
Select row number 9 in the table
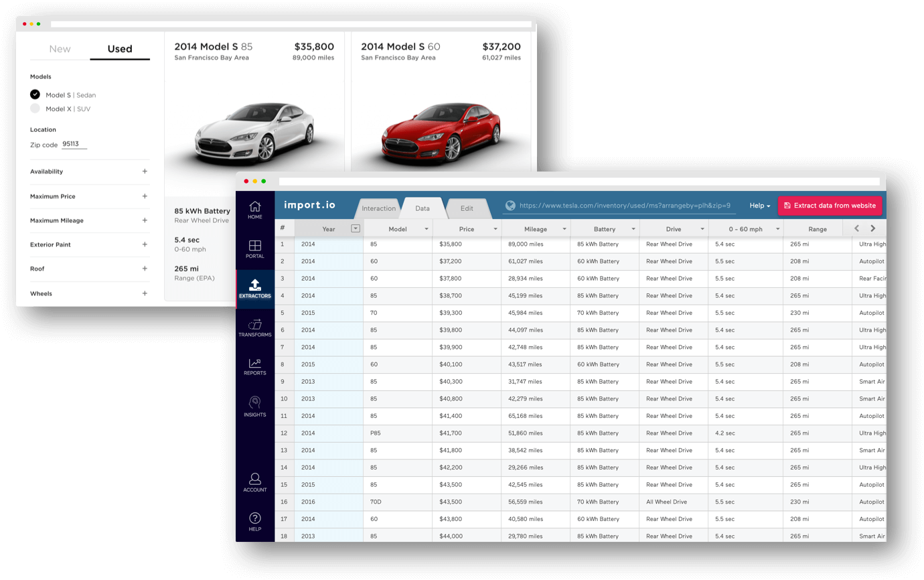[284, 382]
